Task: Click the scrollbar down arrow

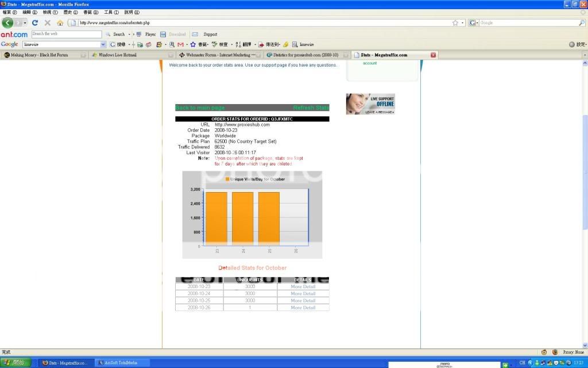Action: (585, 345)
